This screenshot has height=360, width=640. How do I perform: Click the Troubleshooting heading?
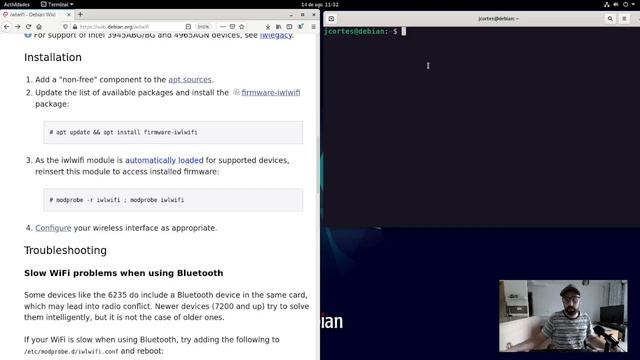coord(65,250)
